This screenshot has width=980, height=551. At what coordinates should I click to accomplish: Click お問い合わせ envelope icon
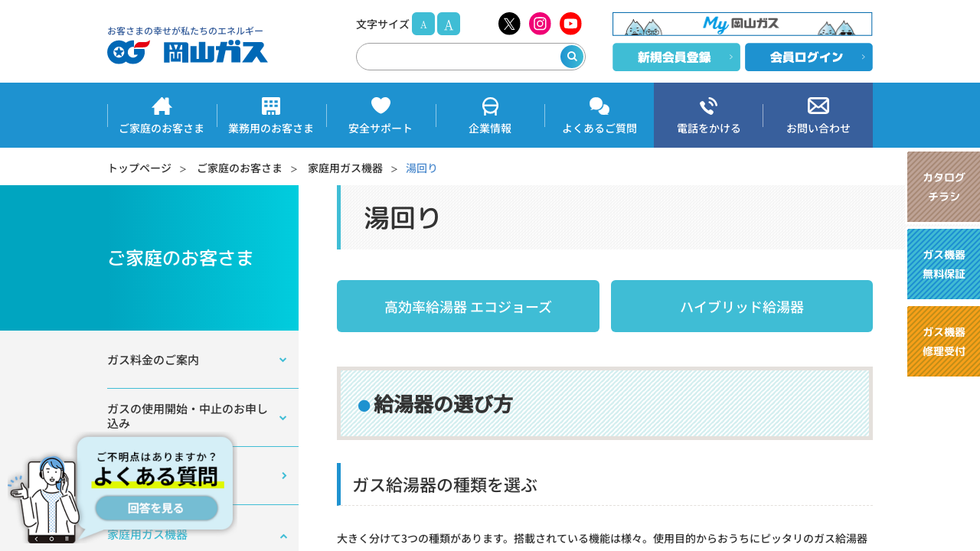click(818, 115)
